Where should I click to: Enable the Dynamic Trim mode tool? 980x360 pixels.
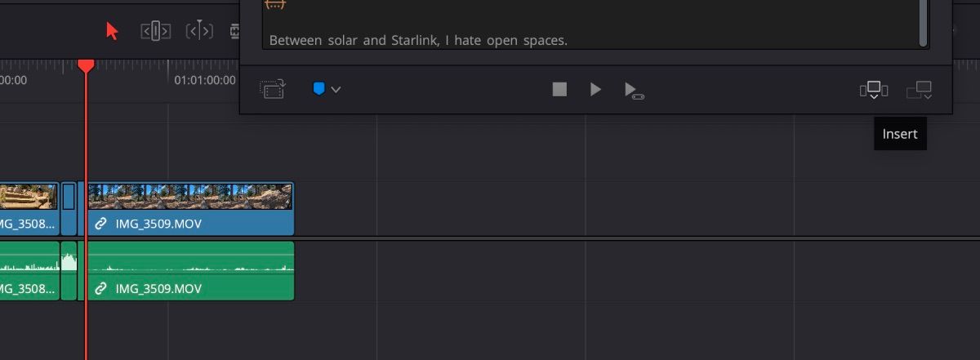tap(199, 31)
